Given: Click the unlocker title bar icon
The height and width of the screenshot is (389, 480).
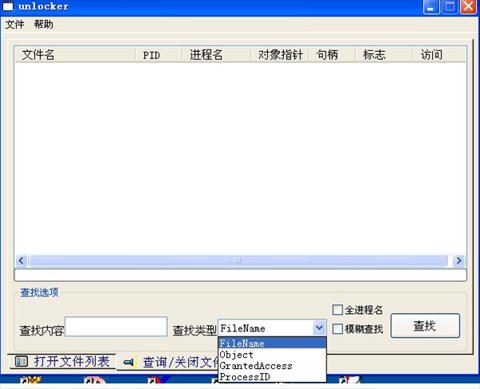Looking at the screenshot, I should (8, 6).
